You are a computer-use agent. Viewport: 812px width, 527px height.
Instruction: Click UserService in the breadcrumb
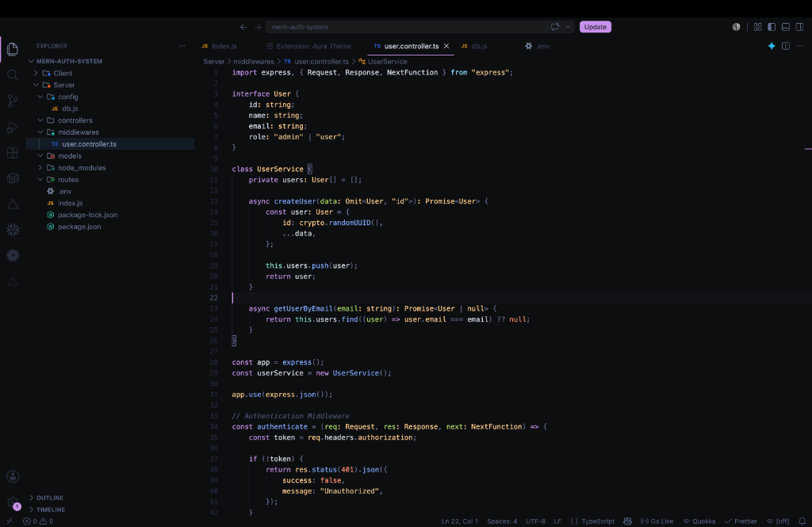coord(387,62)
